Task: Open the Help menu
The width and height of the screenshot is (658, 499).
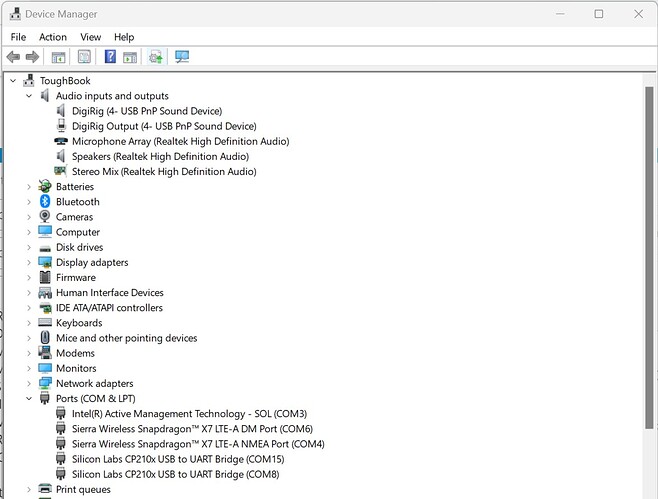Action: [x=124, y=37]
